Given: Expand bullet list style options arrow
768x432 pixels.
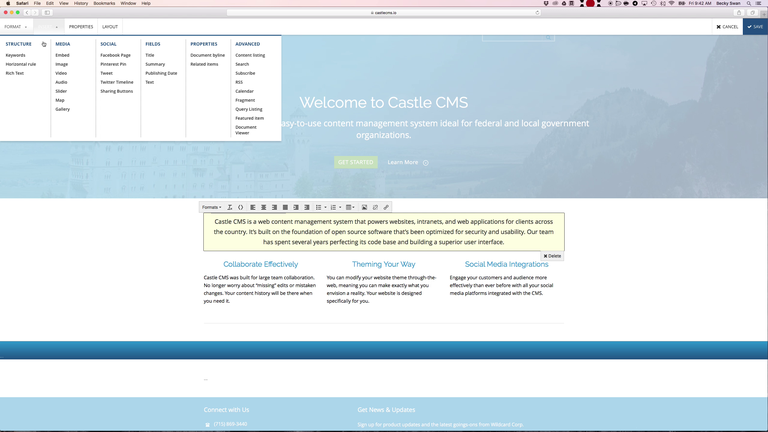Looking at the screenshot, I should (x=325, y=207).
